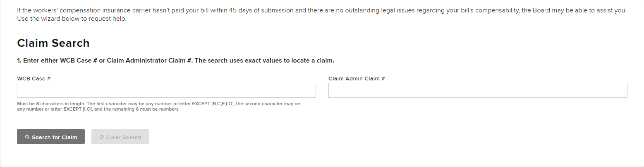The height and width of the screenshot is (167, 644).
Task: Click the Claim Admin Claim # label
Action: coord(357,78)
